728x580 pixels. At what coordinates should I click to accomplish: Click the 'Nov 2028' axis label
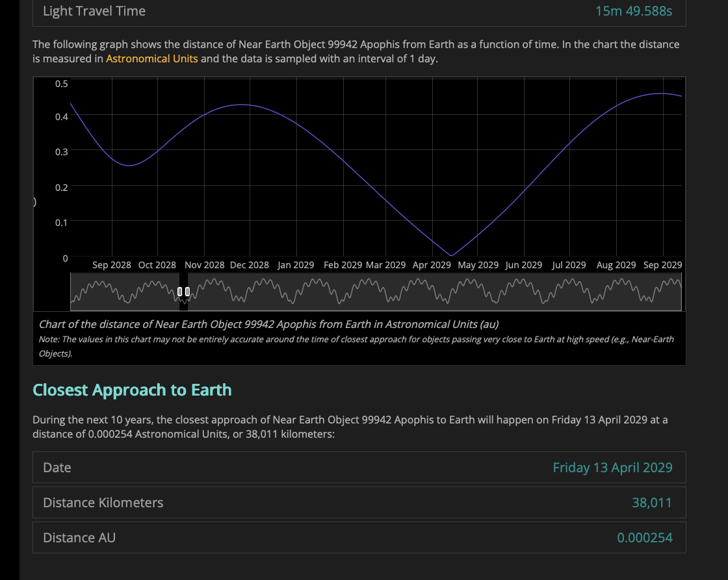204,265
